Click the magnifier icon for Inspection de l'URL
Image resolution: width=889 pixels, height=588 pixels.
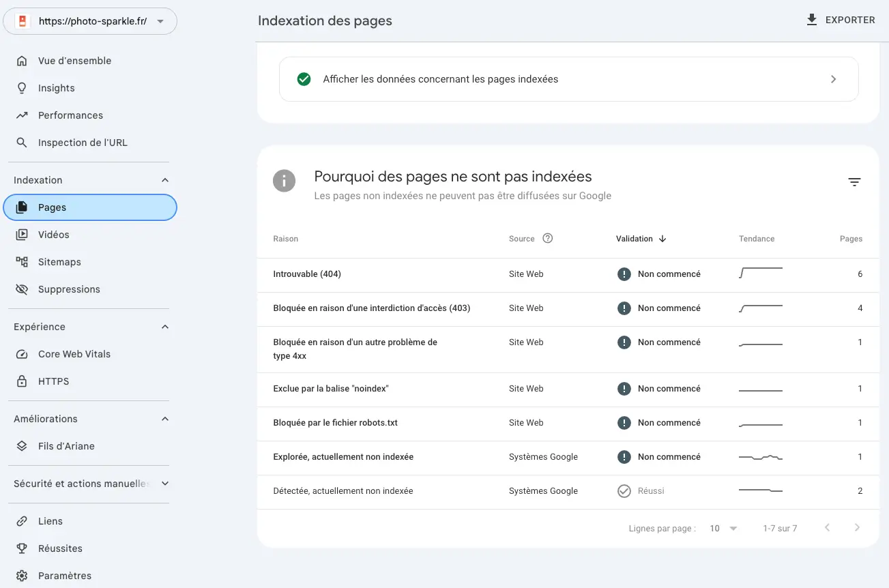tap(22, 143)
